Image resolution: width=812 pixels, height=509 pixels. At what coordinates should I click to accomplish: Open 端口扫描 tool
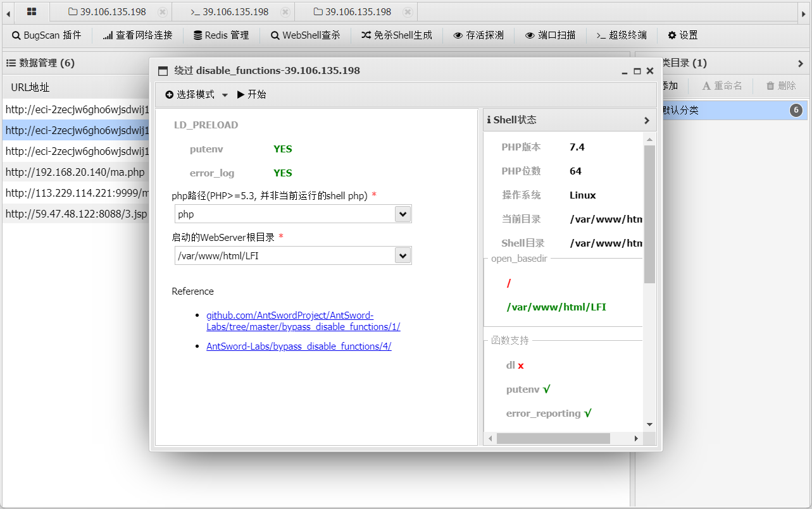coord(551,35)
